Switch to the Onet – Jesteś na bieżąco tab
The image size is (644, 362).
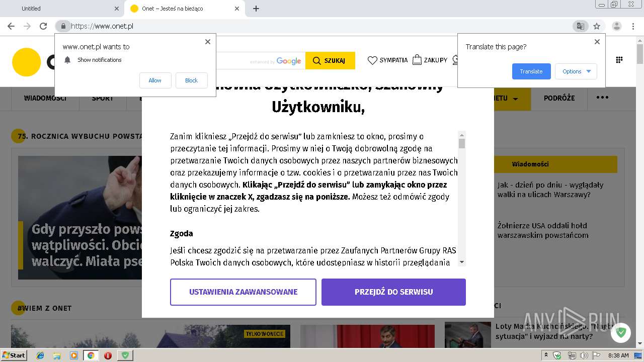(x=185, y=9)
